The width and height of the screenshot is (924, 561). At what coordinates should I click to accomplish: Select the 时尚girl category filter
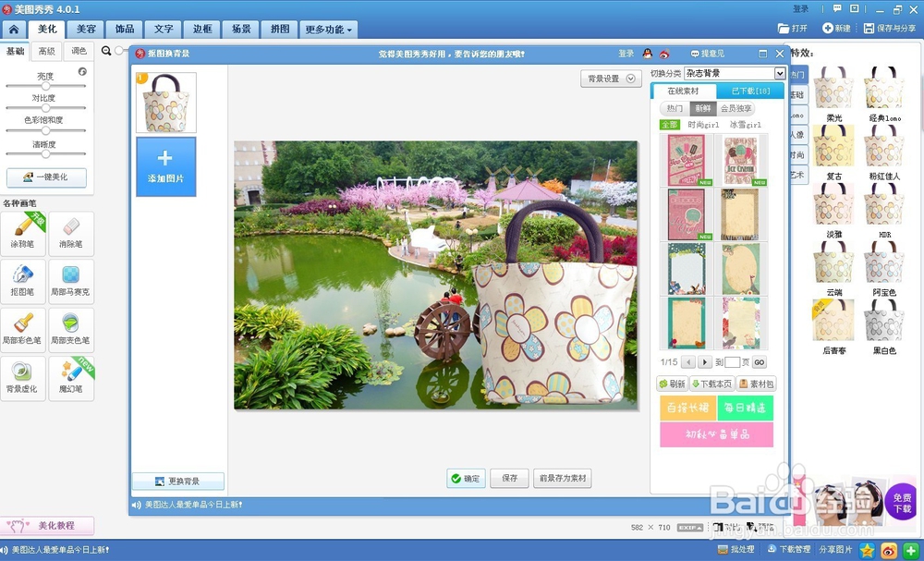coord(703,125)
